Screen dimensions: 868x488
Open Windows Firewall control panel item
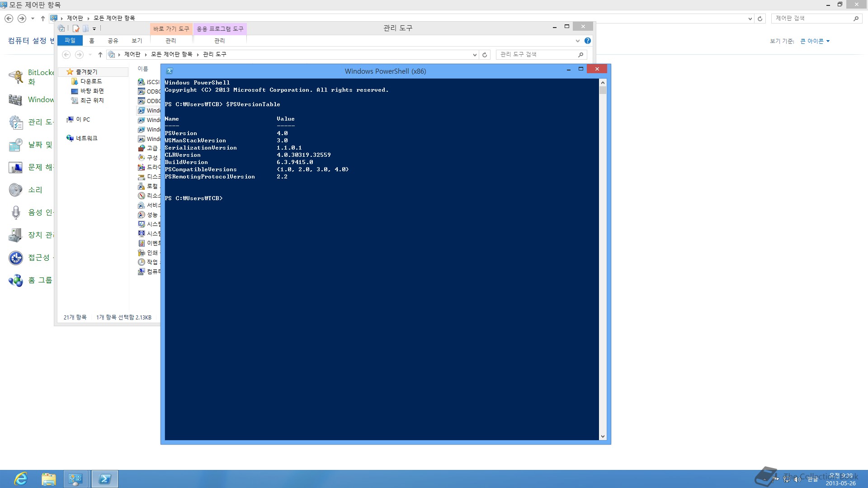pyautogui.click(x=31, y=100)
